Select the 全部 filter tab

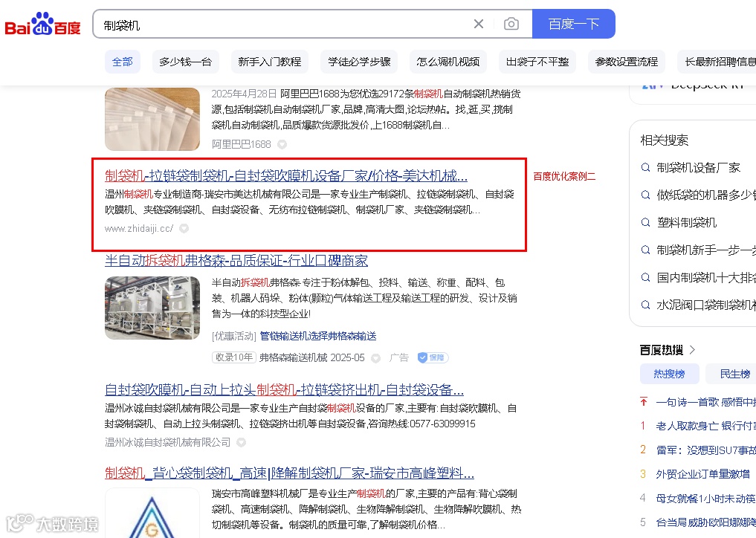pos(123,62)
